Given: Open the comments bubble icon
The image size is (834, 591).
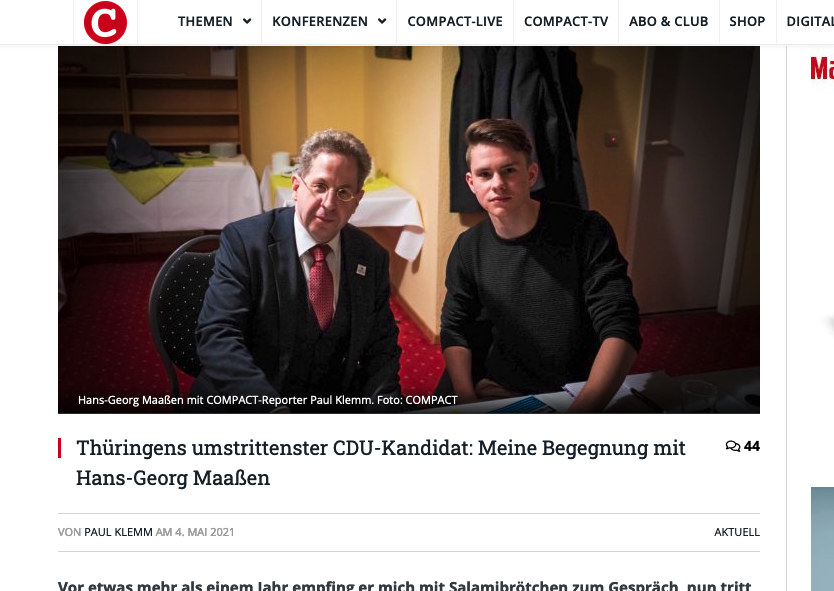Looking at the screenshot, I should click(732, 446).
